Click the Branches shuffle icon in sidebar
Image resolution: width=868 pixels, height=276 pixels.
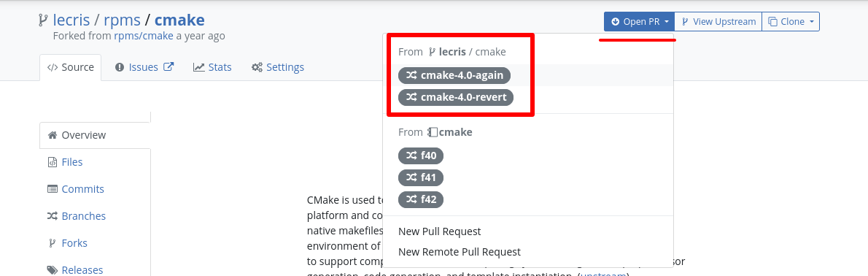coord(52,216)
